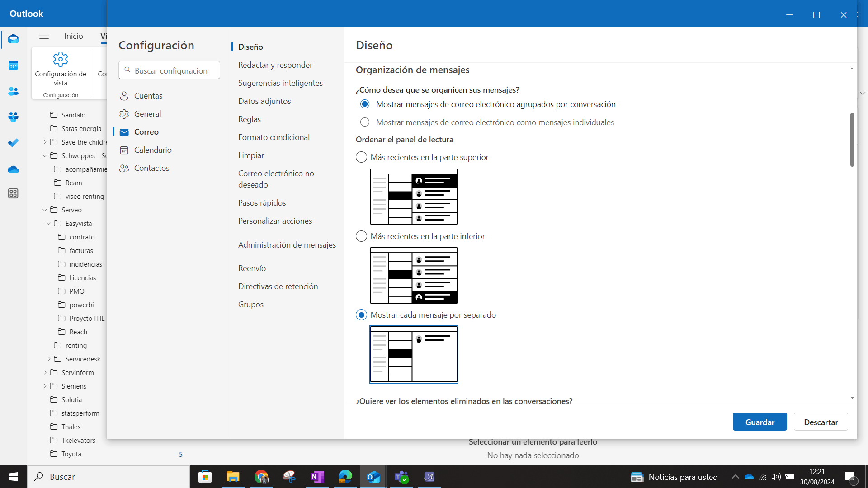The image size is (868, 488).
Task: Select showing emails as individual messages
Action: point(365,122)
